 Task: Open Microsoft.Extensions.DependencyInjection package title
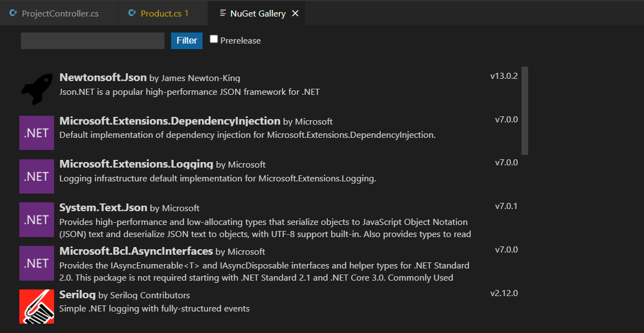170,121
